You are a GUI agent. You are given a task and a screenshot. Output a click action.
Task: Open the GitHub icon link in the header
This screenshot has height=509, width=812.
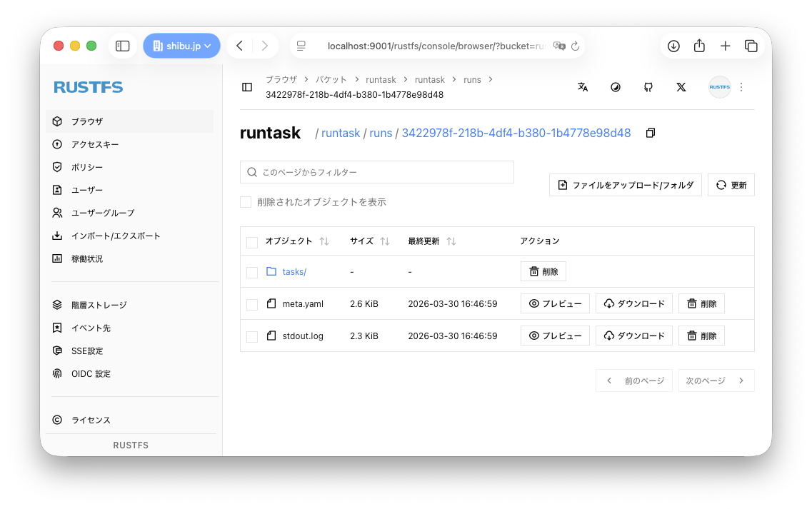pos(648,87)
